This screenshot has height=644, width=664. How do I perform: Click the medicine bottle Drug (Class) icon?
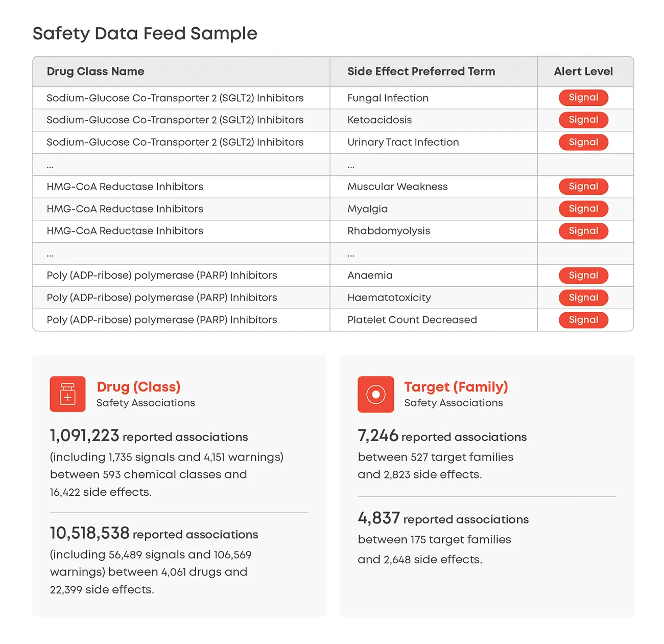[67, 394]
